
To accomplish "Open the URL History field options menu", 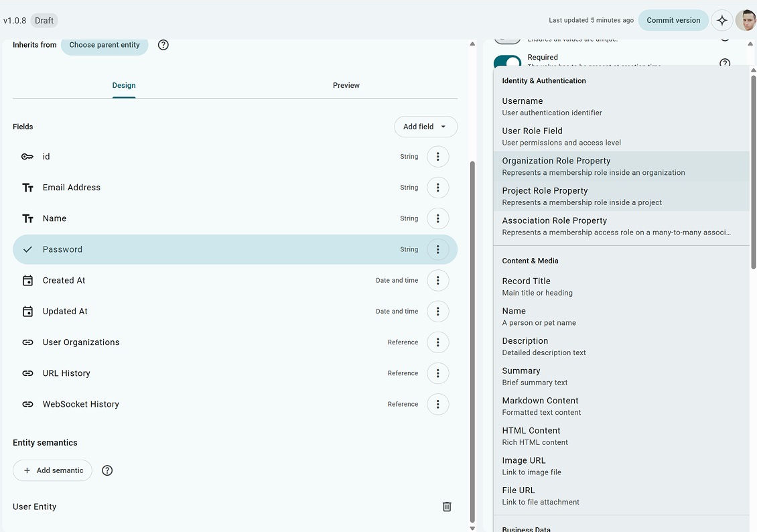I will 438,373.
